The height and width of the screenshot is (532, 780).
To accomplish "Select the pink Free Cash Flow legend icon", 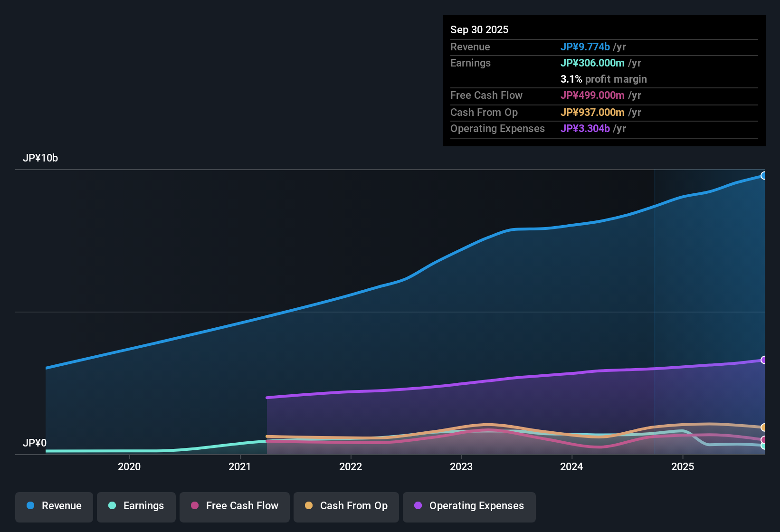I will 194,506.
